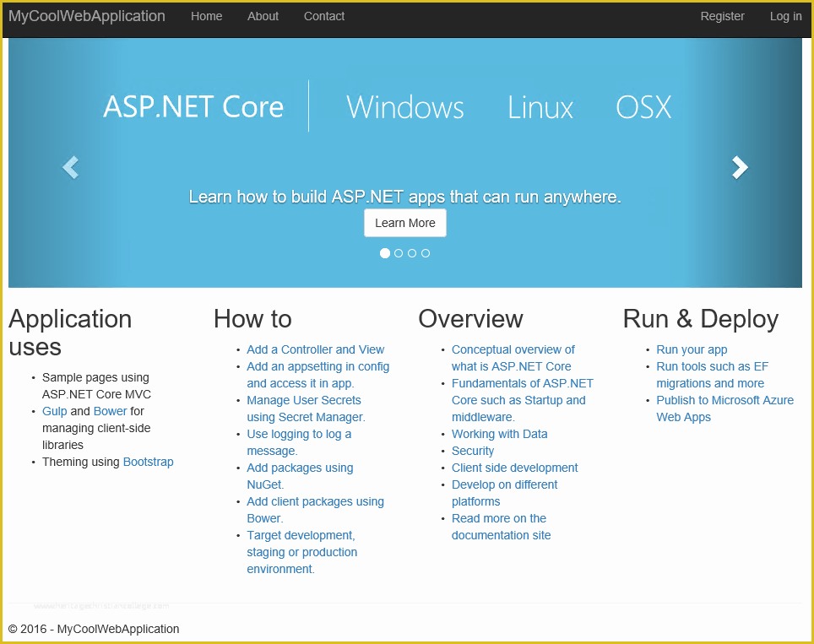This screenshot has width=814, height=644.
Task: Open Conceptual overview of ASP.NET Core link
Action: pos(513,358)
